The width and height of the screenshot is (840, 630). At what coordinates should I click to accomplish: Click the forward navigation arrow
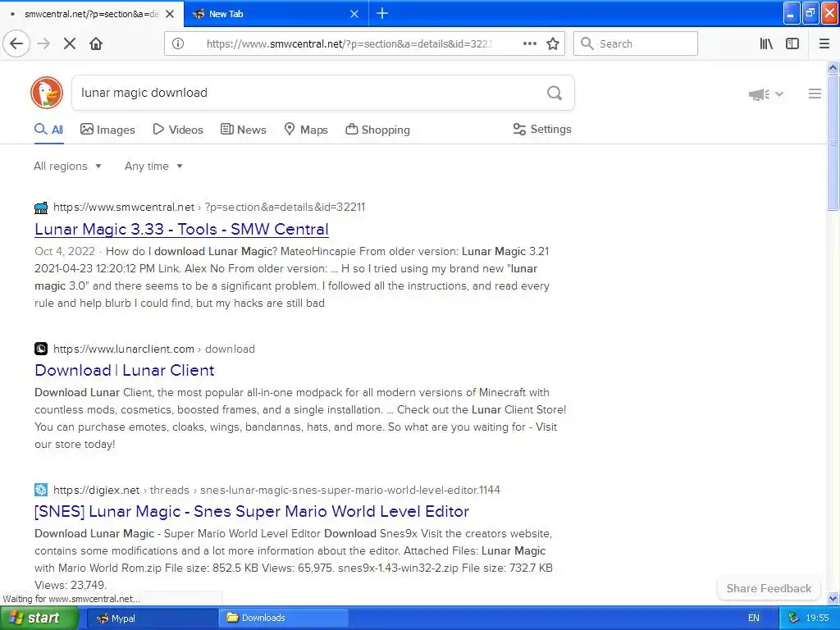pos(43,43)
